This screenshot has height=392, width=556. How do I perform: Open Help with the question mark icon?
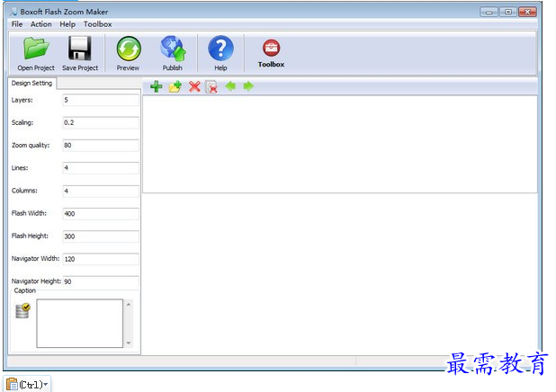pyautogui.click(x=220, y=49)
